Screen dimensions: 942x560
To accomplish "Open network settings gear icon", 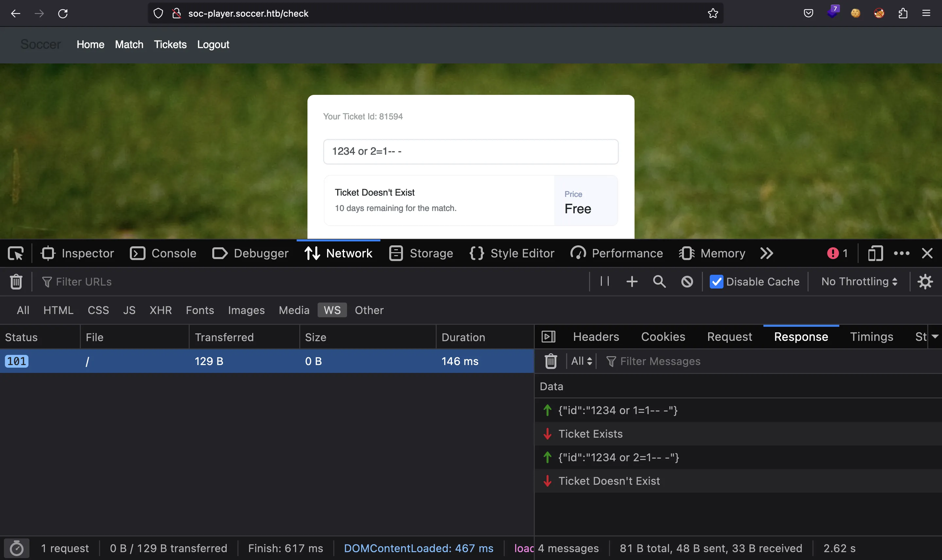I will pos(925,282).
